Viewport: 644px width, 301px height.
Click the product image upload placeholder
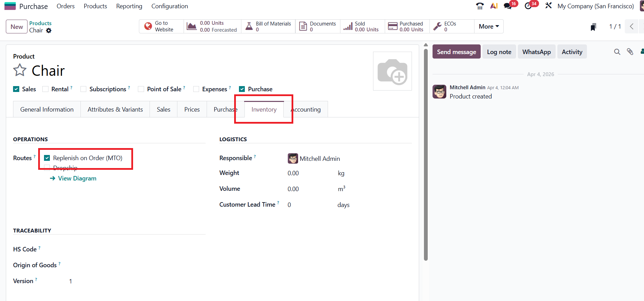392,71
